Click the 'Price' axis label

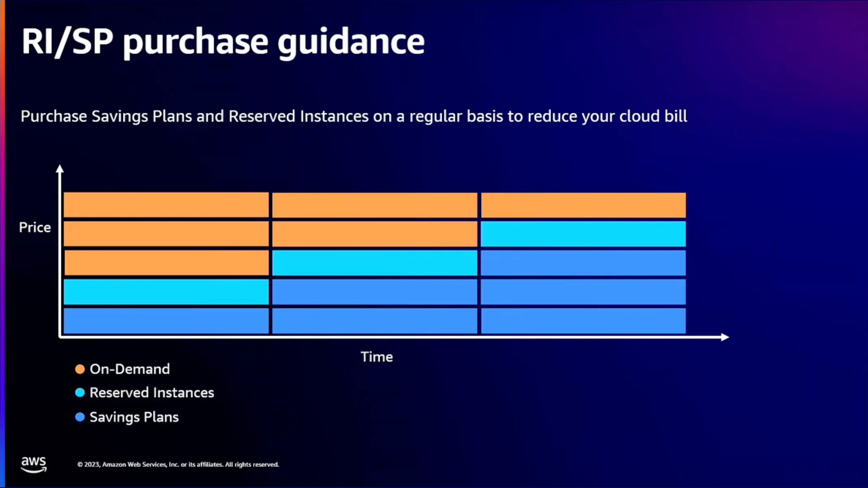coord(35,227)
